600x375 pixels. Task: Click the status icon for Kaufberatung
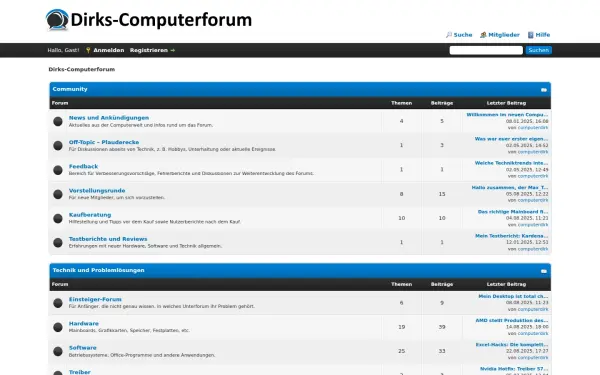[58, 218]
